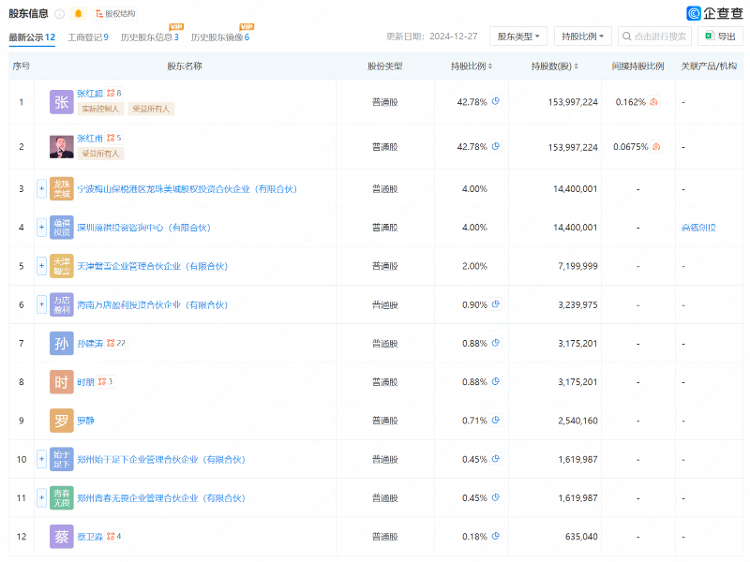Open shareholder 张红甫 link in row 2
750x562 pixels.
90,138
